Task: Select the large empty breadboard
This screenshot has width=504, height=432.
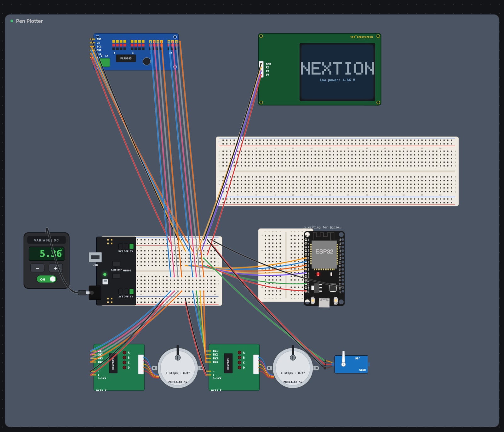Action: pos(337,171)
